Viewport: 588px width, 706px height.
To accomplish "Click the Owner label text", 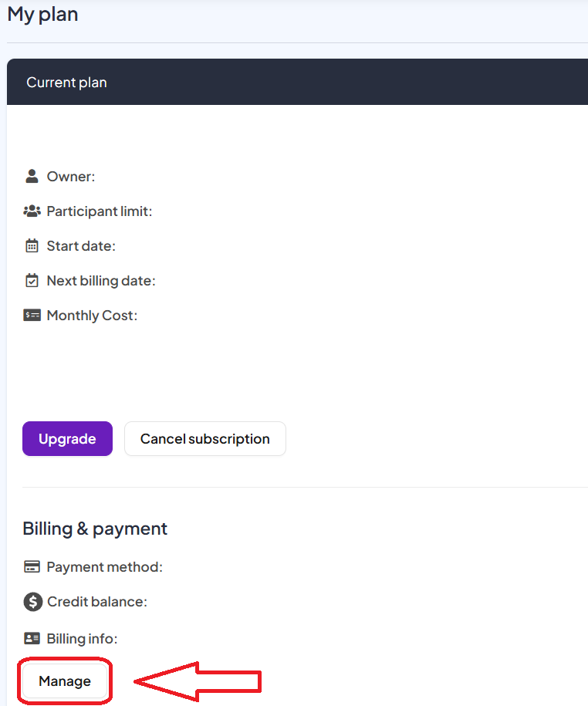I will [71, 177].
